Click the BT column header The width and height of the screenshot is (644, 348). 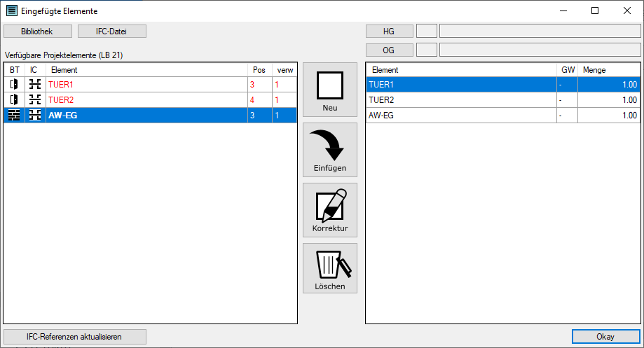[x=15, y=70]
